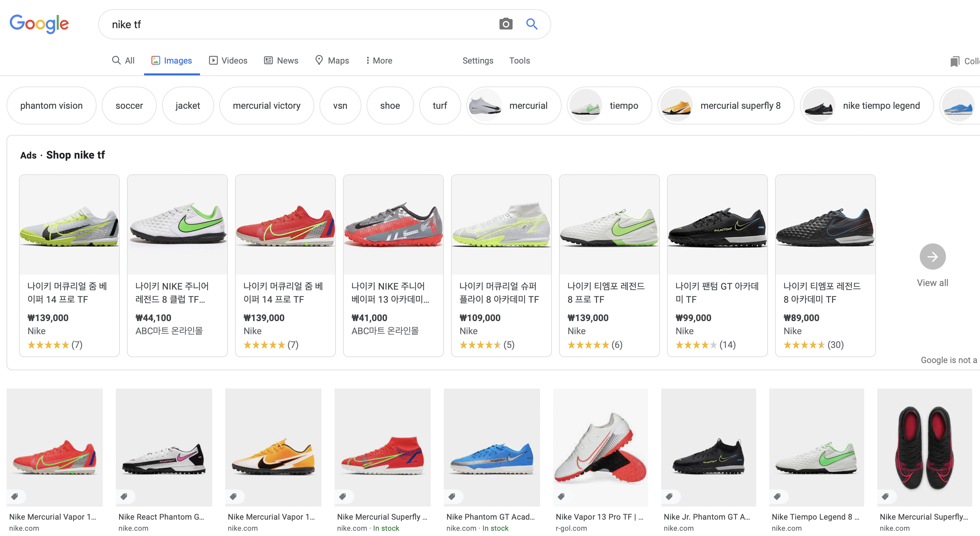Open the More options menu
980x536 pixels.
click(379, 61)
